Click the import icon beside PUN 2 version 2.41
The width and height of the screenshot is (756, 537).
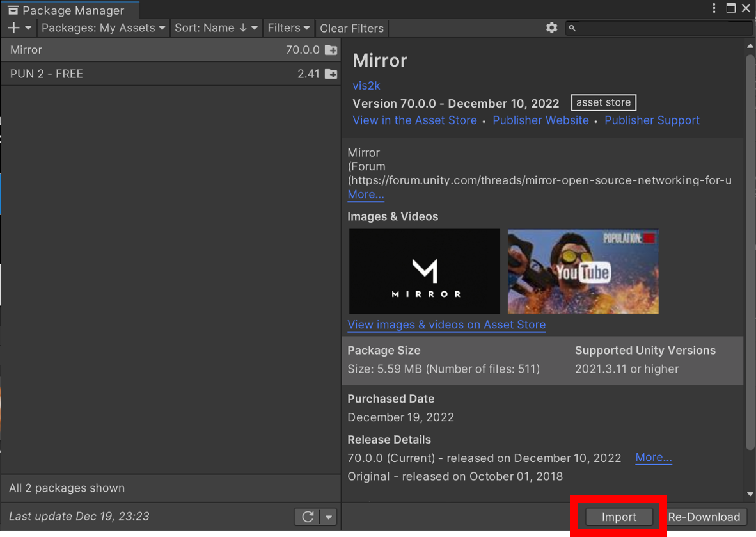[331, 74]
